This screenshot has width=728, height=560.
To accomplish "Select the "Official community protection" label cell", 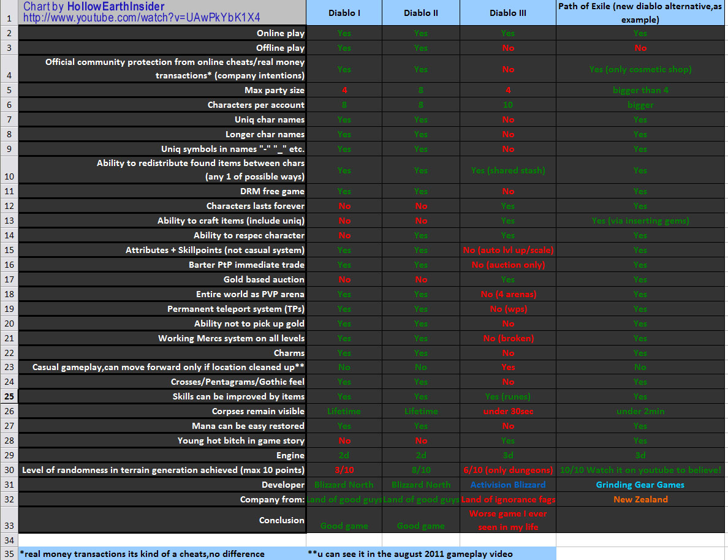I will click(162, 69).
